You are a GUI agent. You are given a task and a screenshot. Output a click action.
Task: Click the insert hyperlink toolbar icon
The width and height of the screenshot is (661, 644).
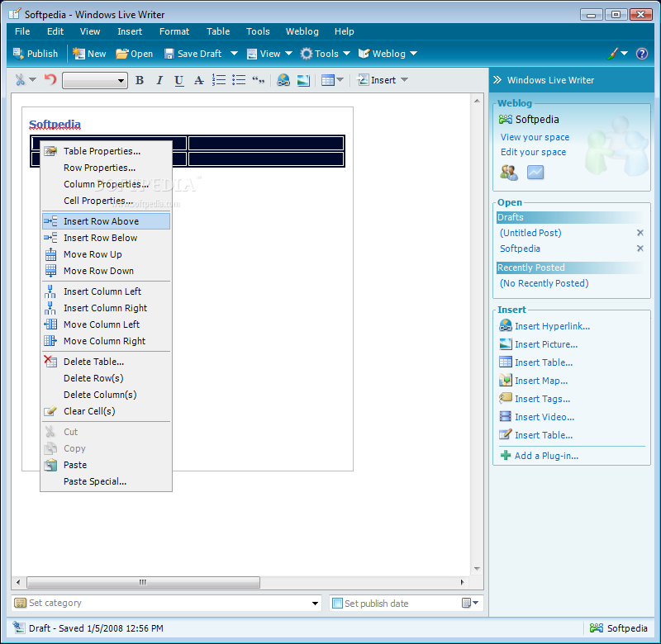(283, 80)
